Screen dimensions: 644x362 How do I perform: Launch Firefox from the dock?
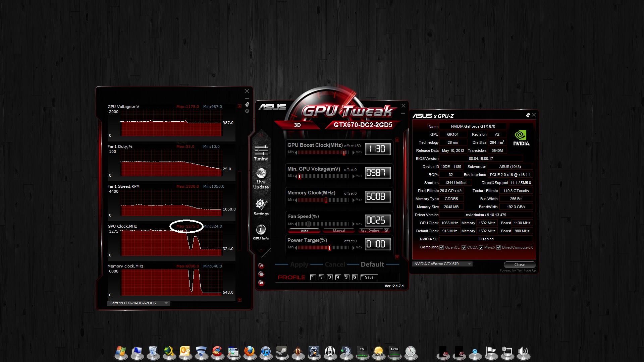250,352
